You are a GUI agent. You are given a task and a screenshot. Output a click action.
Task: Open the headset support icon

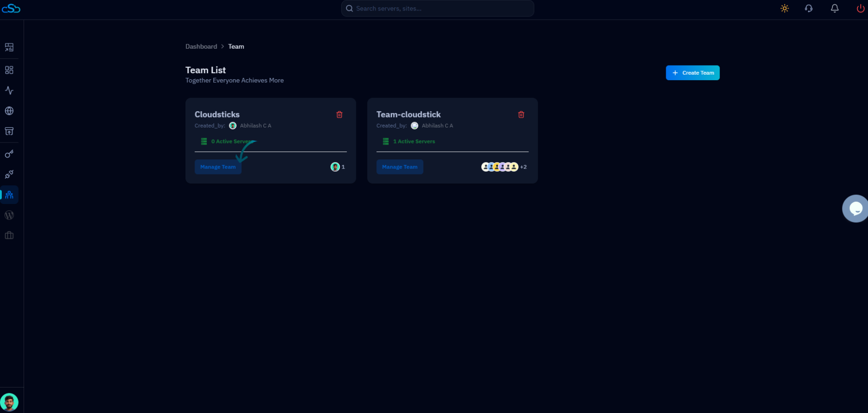pos(809,9)
